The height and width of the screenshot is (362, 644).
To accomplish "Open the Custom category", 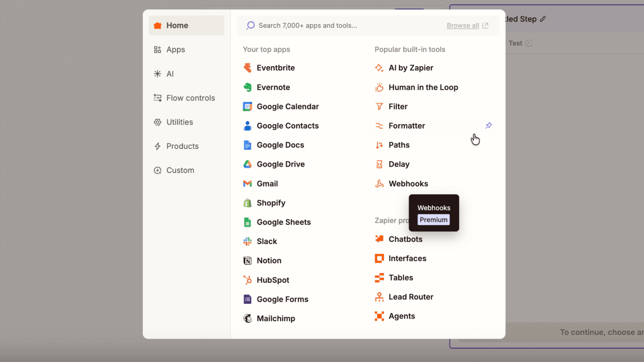I will (x=186, y=170).
